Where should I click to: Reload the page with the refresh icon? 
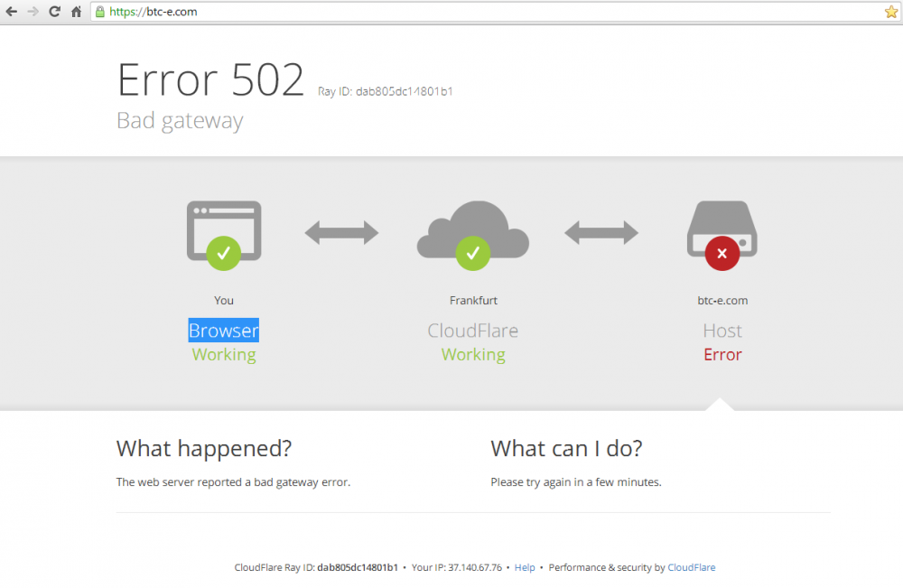point(55,12)
